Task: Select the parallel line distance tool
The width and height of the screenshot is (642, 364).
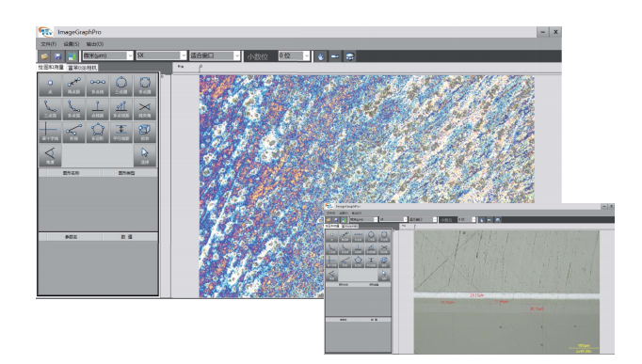Action: click(121, 132)
